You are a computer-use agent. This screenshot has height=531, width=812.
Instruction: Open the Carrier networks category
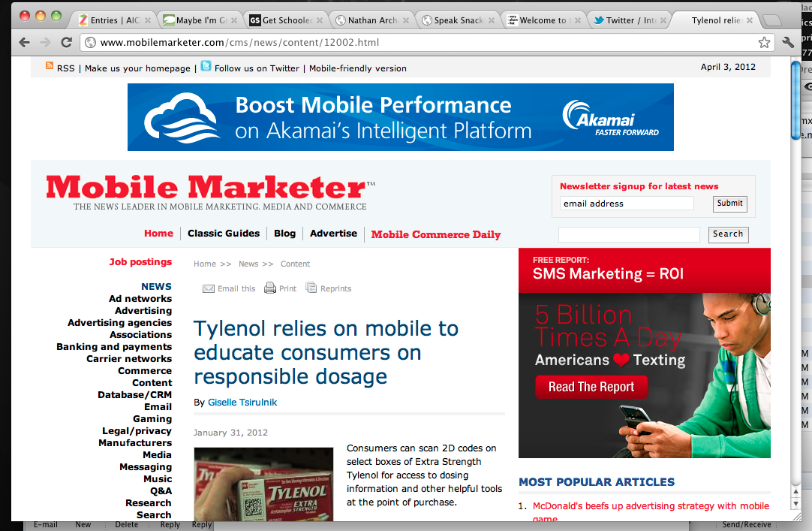(130, 359)
